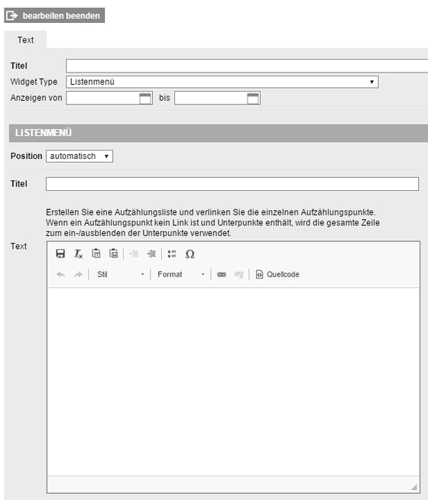Viewport: 428px width, 504px height.
Task: Click the undo arrow in editor
Action: 60,274
